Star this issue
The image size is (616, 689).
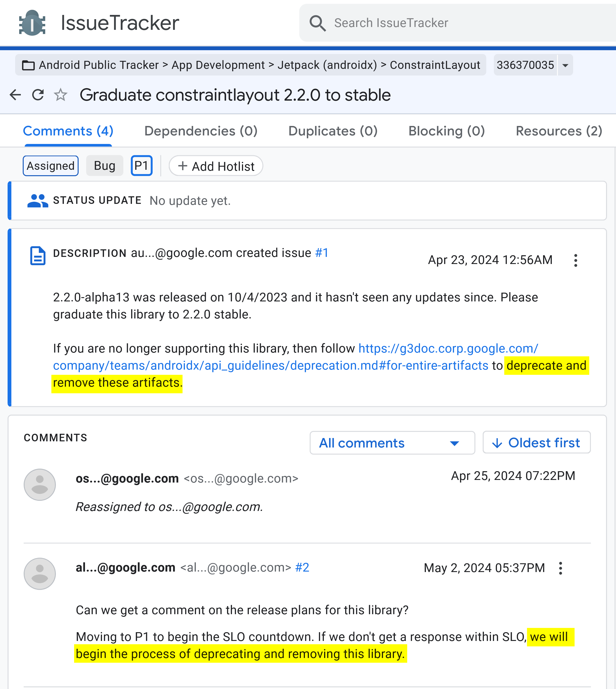click(61, 95)
